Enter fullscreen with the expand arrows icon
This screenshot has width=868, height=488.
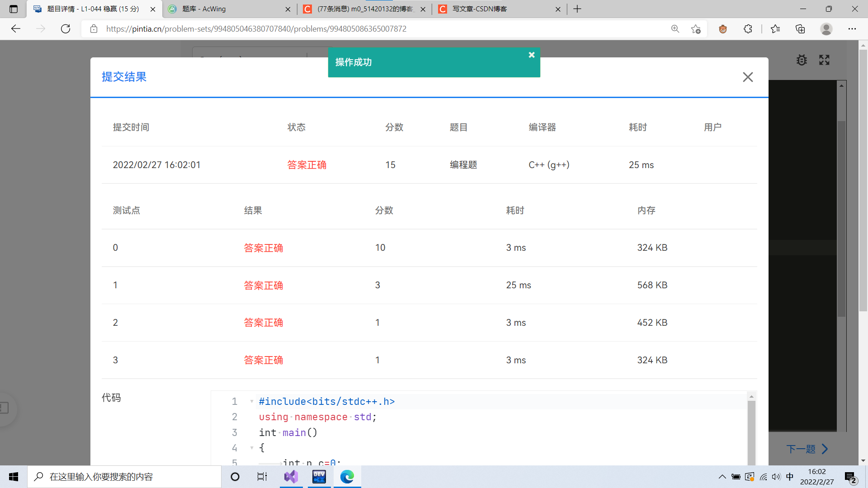coord(824,60)
